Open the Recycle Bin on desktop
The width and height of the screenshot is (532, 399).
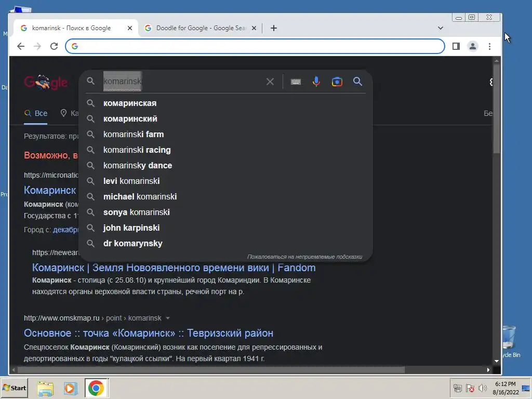click(x=509, y=341)
